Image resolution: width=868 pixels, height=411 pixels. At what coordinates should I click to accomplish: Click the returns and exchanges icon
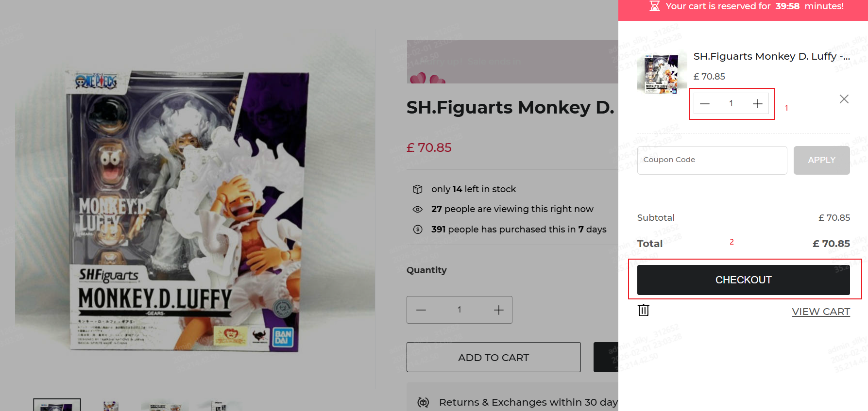pyautogui.click(x=423, y=402)
